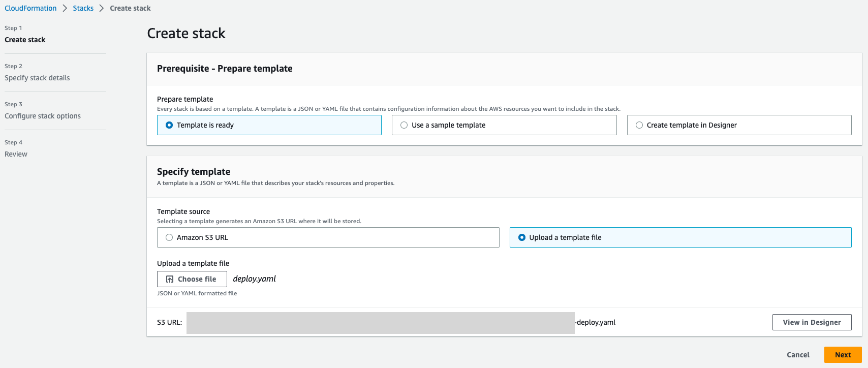868x368 pixels.
Task: Click the Choose file button
Action: (192, 279)
